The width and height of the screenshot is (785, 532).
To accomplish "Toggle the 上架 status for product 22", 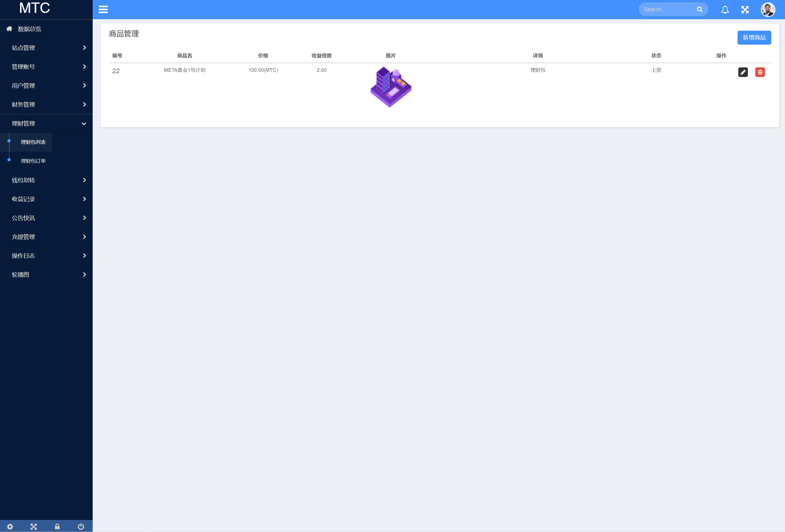I will click(656, 70).
